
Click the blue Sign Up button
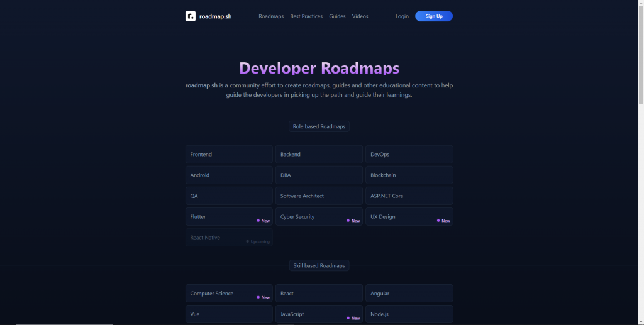434,16
